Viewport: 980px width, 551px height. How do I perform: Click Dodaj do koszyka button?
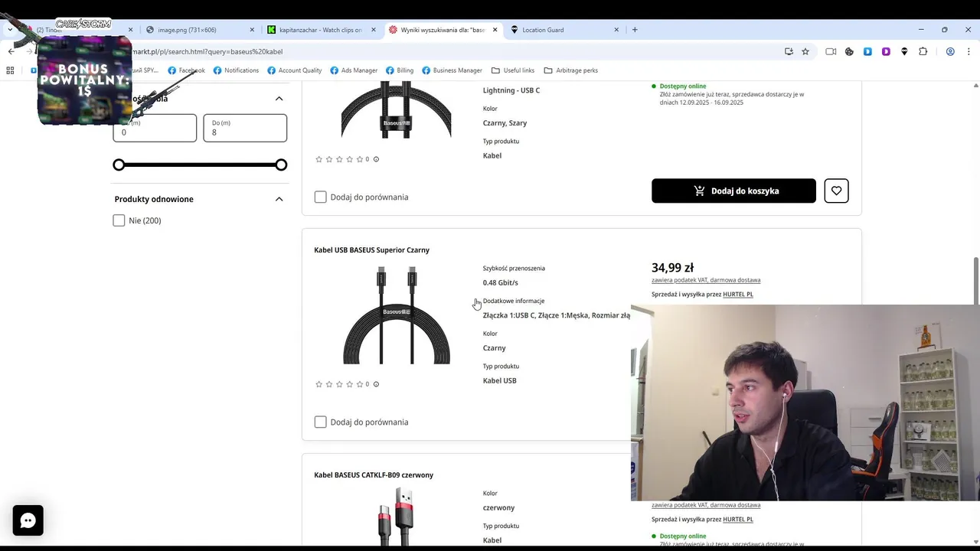coord(733,191)
